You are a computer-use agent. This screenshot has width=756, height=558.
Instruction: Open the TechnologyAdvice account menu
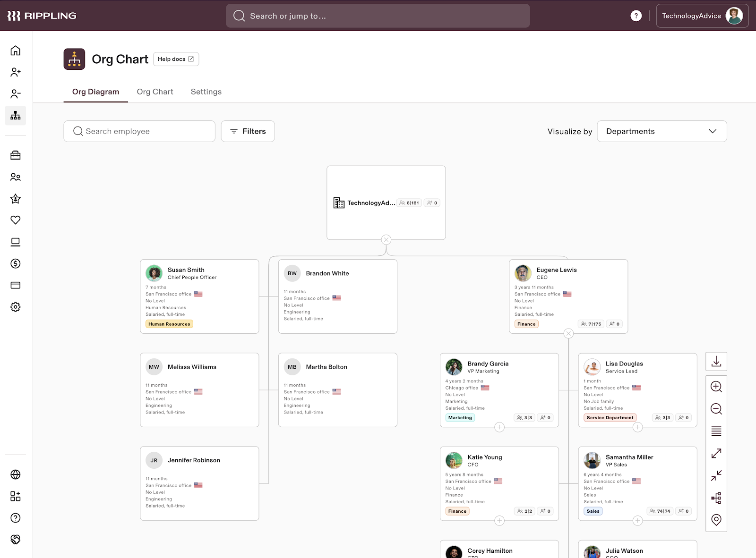coord(702,16)
